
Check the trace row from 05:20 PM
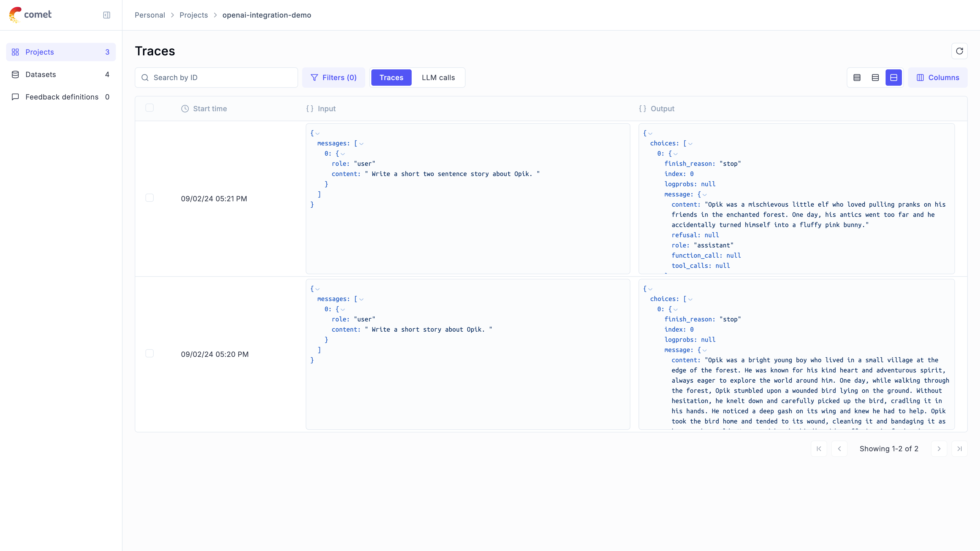click(150, 353)
